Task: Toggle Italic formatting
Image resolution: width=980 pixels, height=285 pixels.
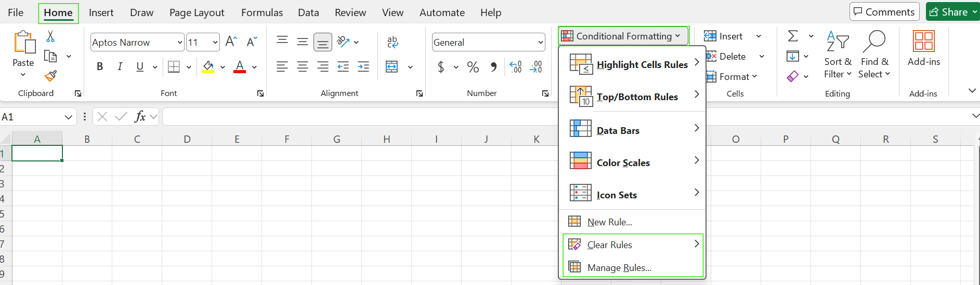Action: click(x=120, y=66)
